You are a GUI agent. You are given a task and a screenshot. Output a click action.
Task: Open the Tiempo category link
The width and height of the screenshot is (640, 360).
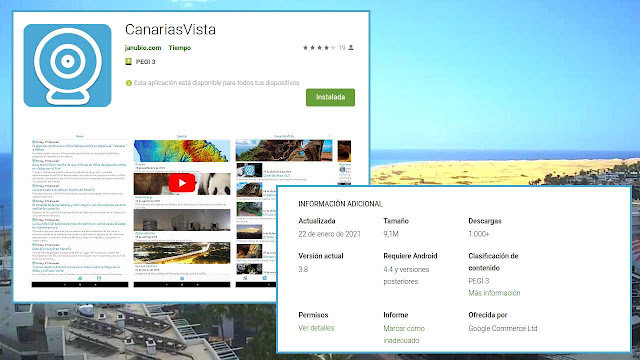click(180, 48)
